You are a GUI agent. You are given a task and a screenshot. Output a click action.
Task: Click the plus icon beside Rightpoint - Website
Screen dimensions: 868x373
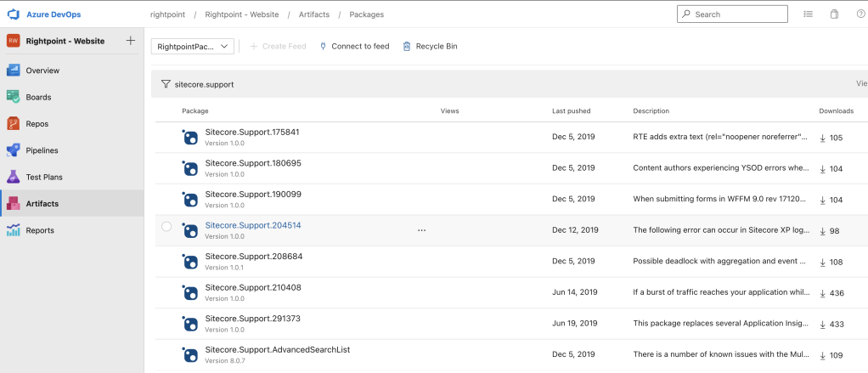click(131, 41)
